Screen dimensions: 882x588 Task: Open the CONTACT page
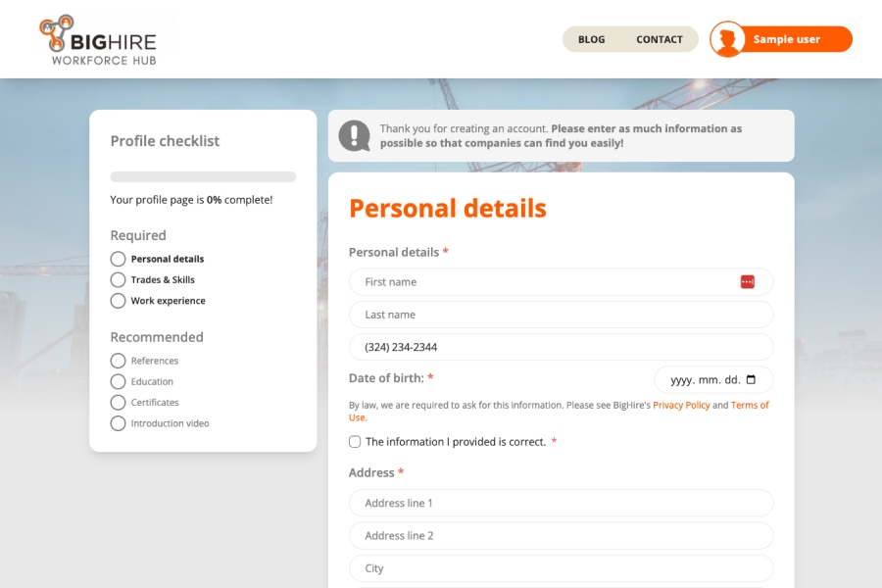pos(660,39)
